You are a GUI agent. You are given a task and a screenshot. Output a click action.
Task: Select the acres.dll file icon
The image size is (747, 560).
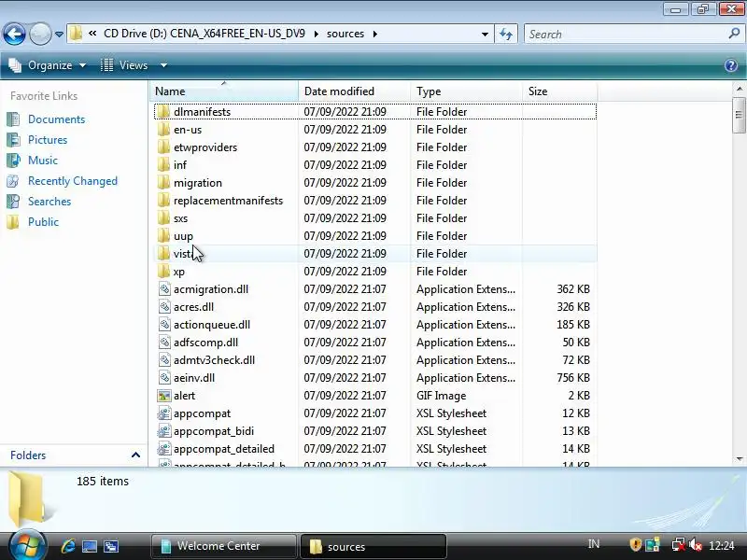[164, 307]
